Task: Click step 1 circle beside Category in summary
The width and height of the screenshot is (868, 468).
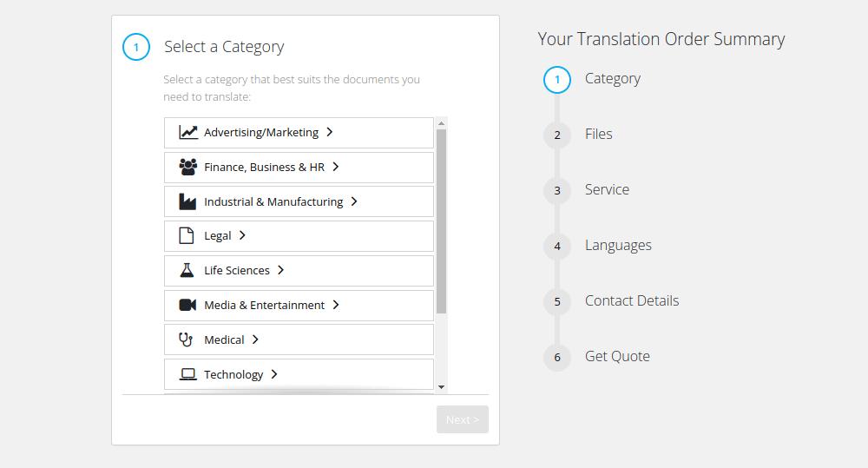Action: point(557,80)
